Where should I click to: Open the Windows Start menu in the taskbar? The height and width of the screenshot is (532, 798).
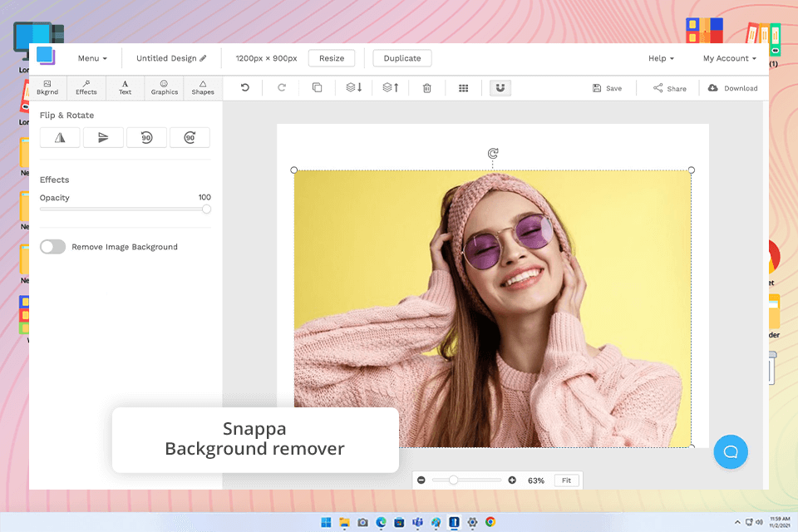[x=325, y=522]
